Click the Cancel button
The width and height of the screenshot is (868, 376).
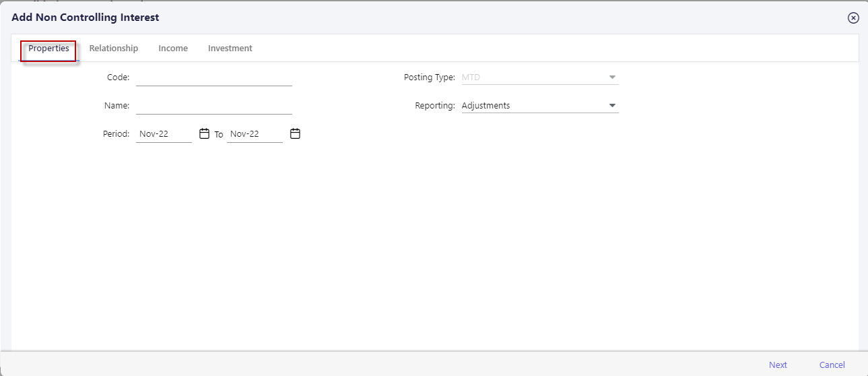pos(832,365)
